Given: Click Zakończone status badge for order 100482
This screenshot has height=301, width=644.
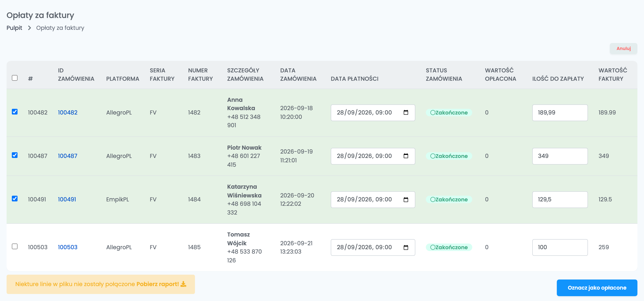Looking at the screenshot, I should pos(449,113).
